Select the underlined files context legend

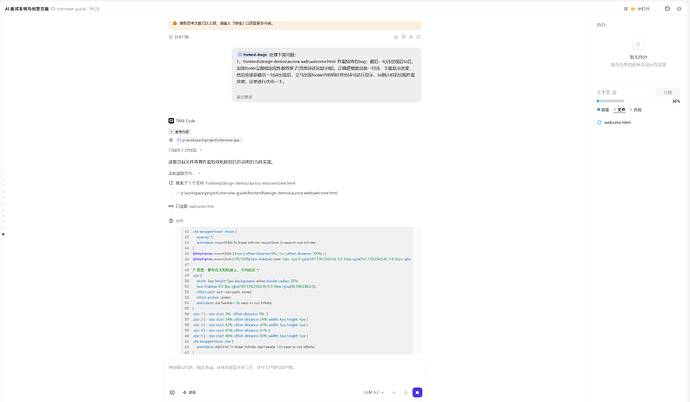point(619,110)
